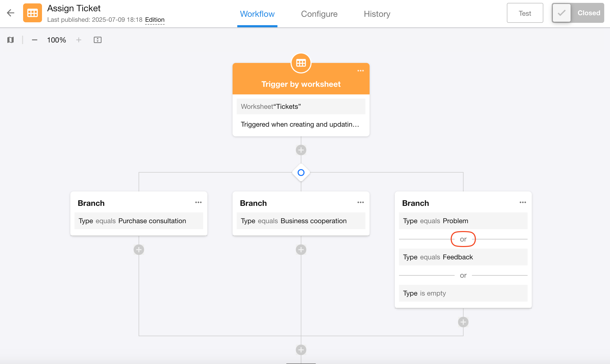The width and height of the screenshot is (610, 364).
Task: Click the blue branch gateway diamond
Action: (x=301, y=173)
